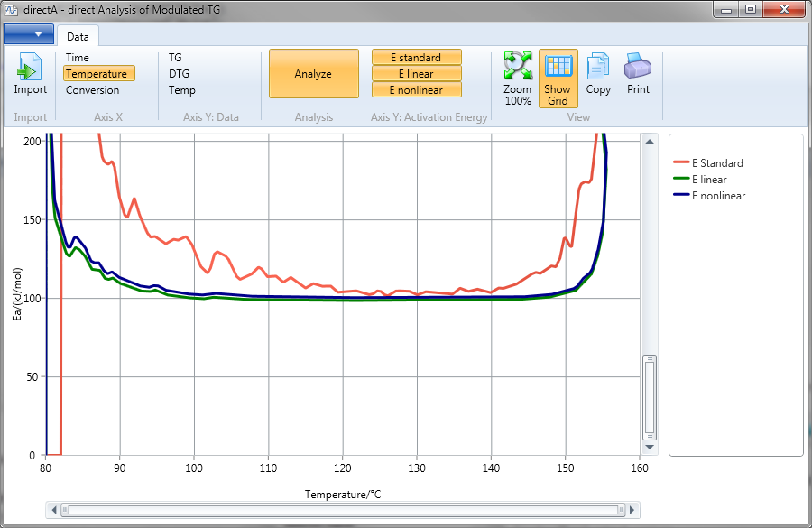Toggle the Show Grid button

[x=558, y=79]
